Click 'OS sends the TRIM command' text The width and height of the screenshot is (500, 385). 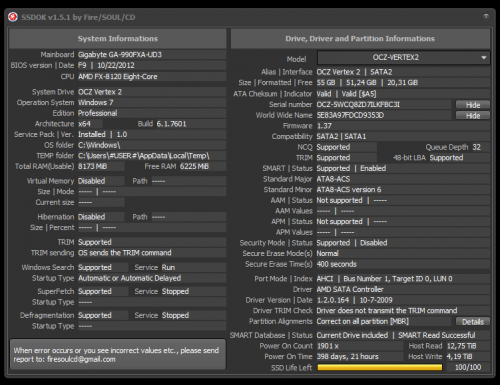pos(125,253)
